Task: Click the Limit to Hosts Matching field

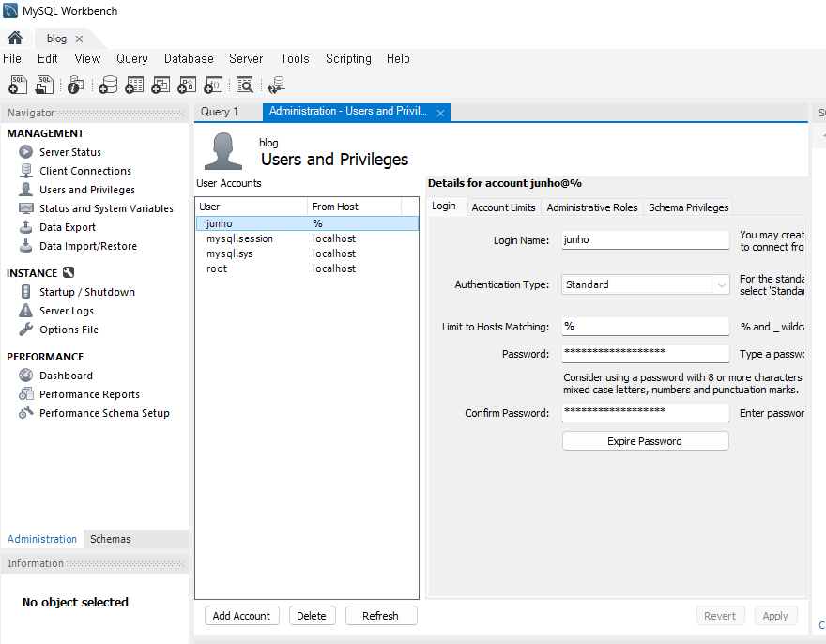Action: coord(646,326)
